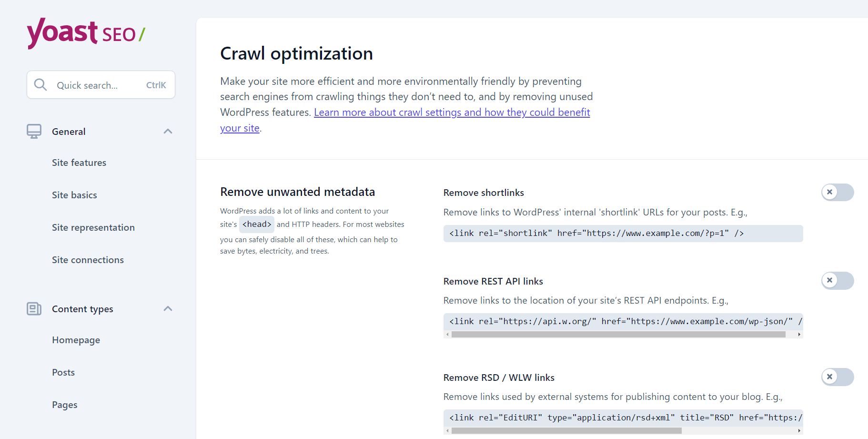The width and height of the screenshot is (868, 439).
Task: Enable the Remove shortlinks toggle
Action: [837, 193]
